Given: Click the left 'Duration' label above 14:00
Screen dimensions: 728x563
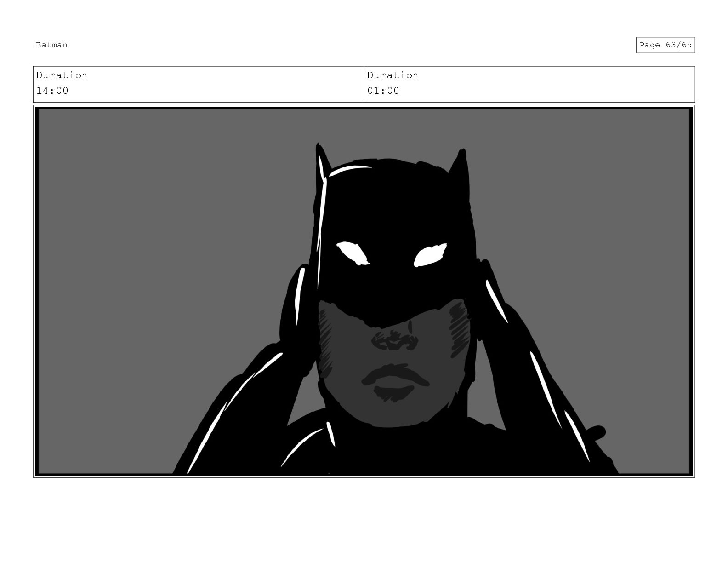Looking at the screenshot, I should (x=62, y=75).
